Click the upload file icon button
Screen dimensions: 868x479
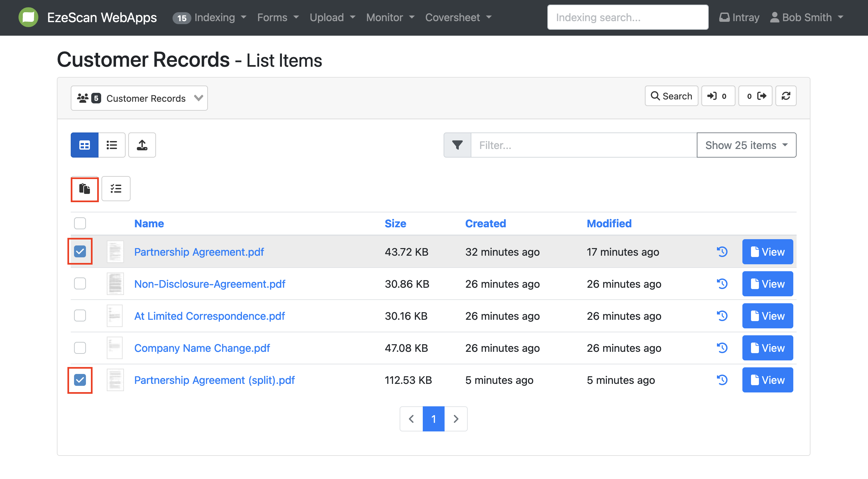point(142,145)
